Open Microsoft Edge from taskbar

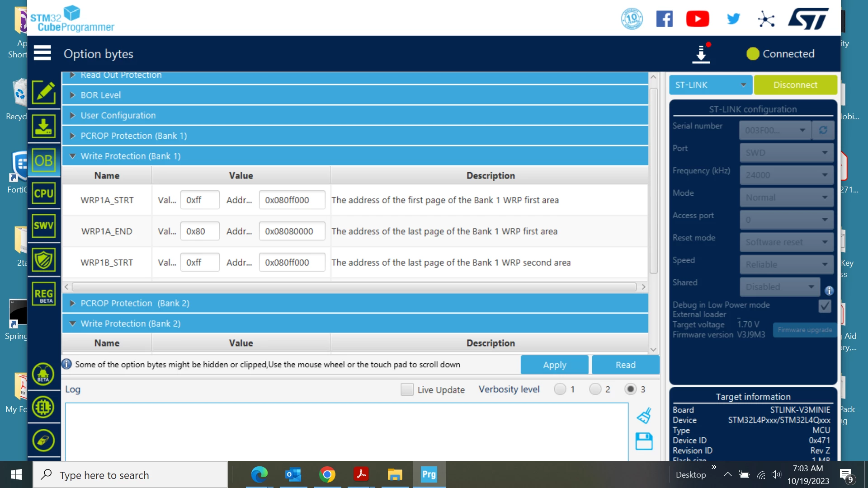pyautogui.click(x=259, y=474)
